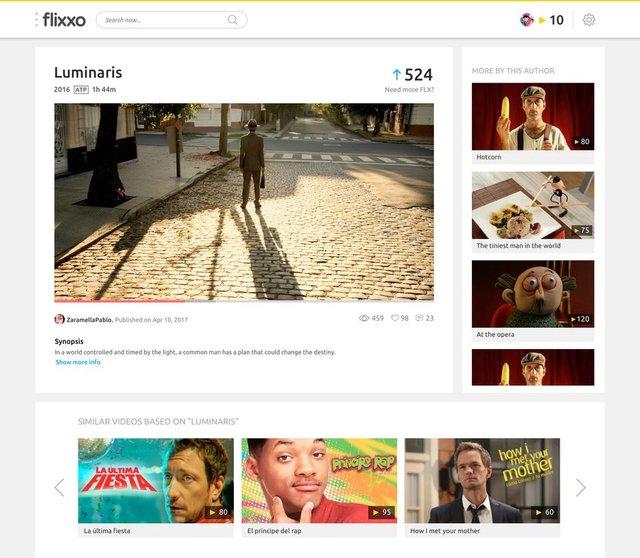Open settings gear icon
640x558 pixels.
tap(589, 20)
